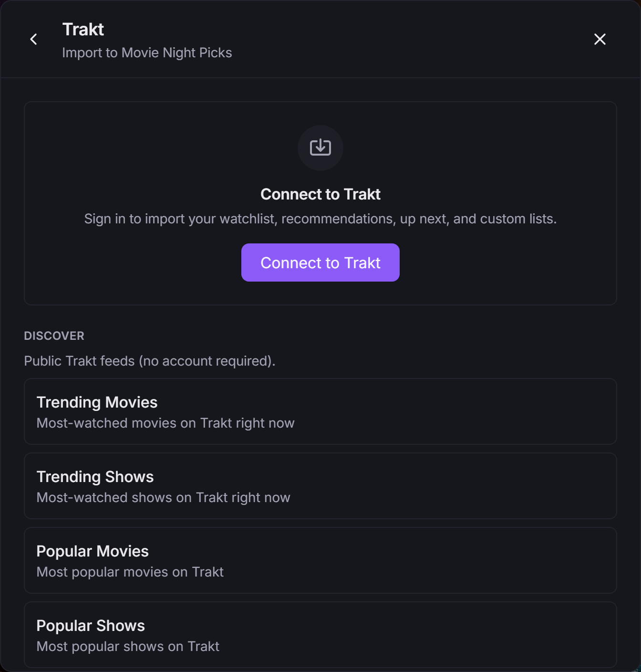
Task: Click the Most popular shows on Trakt text
Action: point(128,646)
